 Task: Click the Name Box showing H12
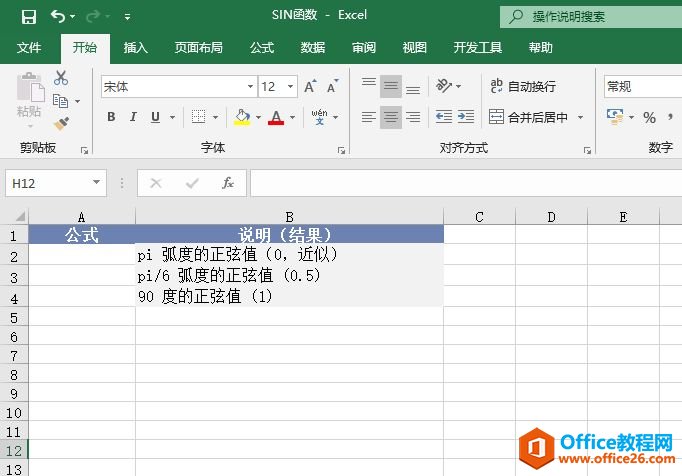pyautogui.click(x=48, y=183)
